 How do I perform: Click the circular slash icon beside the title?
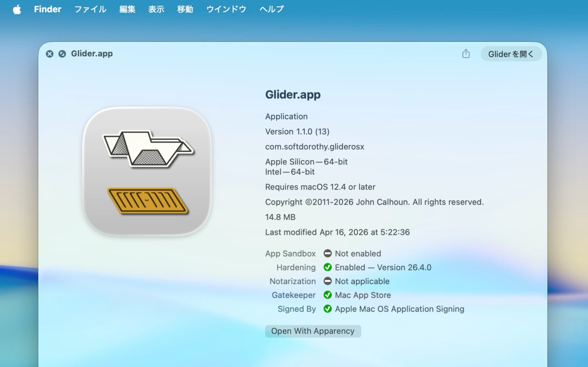(x=62, y=54)
